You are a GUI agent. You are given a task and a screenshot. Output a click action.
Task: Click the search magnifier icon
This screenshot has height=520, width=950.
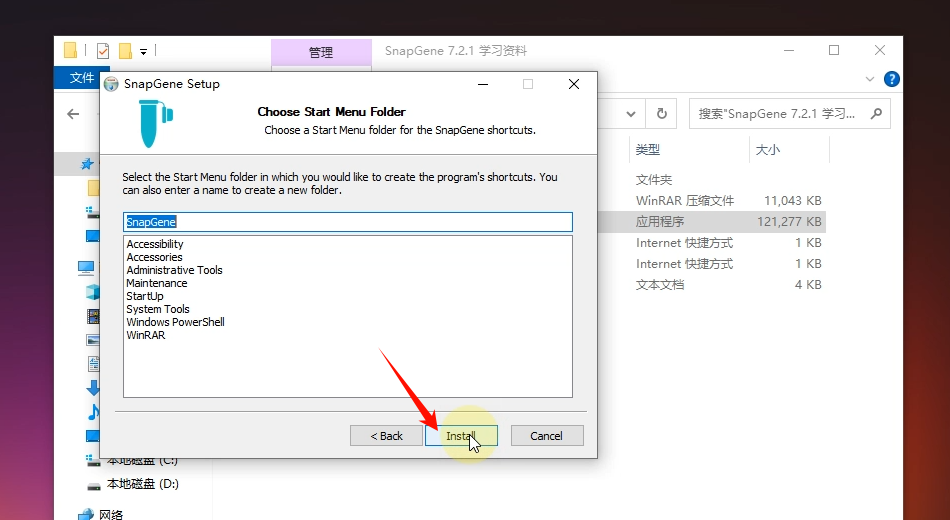[x=877, y=114]
